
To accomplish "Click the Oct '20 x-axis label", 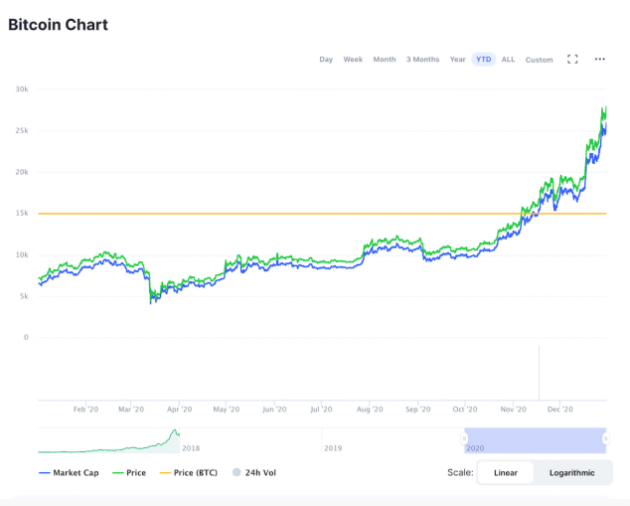I will (x=465, y=409).
